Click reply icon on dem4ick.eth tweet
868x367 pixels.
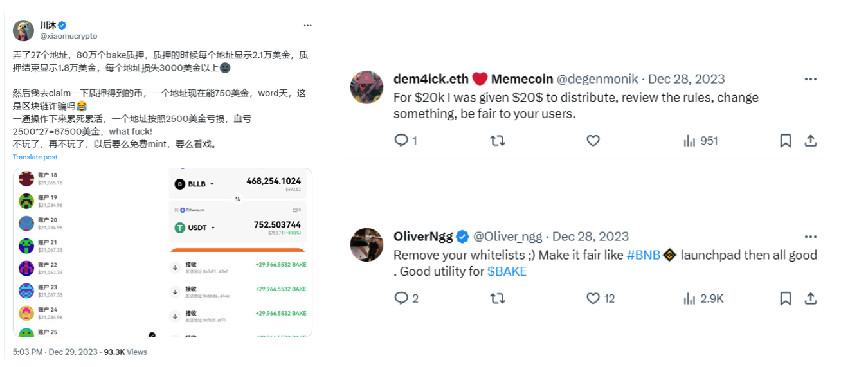pos(401,140)
